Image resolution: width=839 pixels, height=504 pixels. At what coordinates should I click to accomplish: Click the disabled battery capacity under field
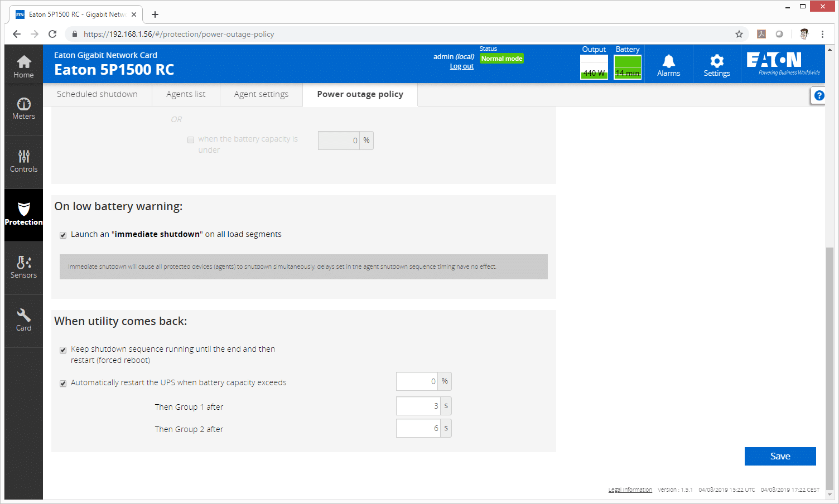point(339,140)
